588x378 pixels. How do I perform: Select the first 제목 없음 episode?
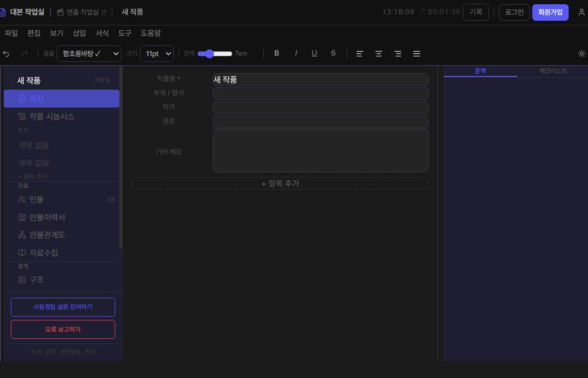pos(61,145)
